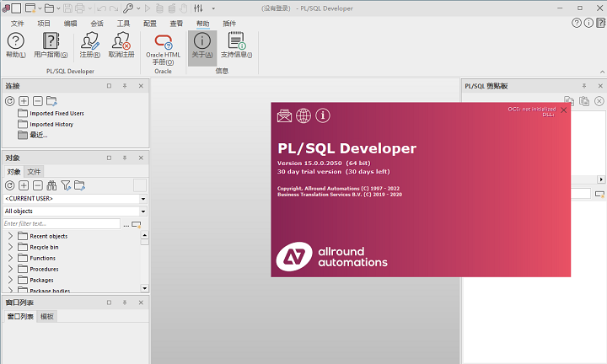This screenshot has width=607, height=364.
Task: Open 支持信息 support info
Action: tap(236, 45)
